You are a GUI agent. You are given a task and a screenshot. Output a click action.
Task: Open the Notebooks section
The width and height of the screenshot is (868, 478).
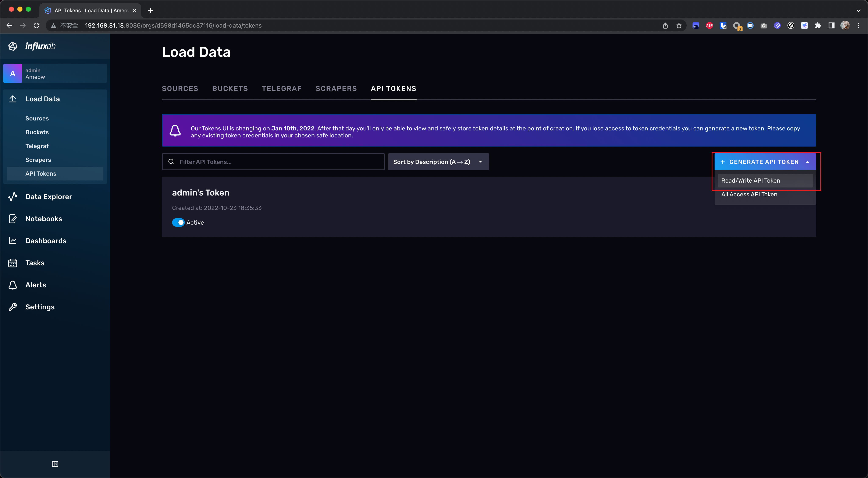tap(43, 219)
